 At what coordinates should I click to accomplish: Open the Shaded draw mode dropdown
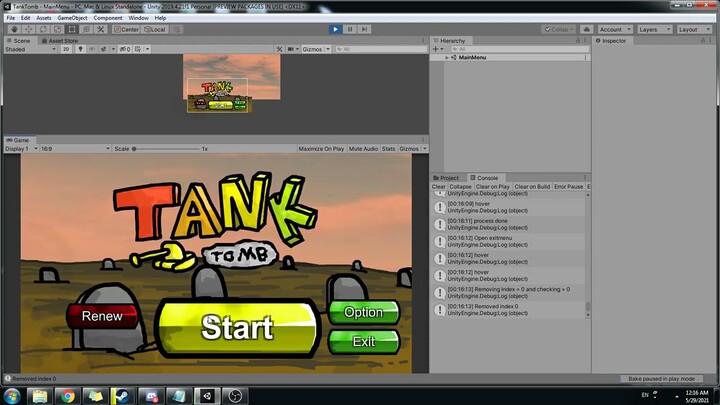pos(28,48)
